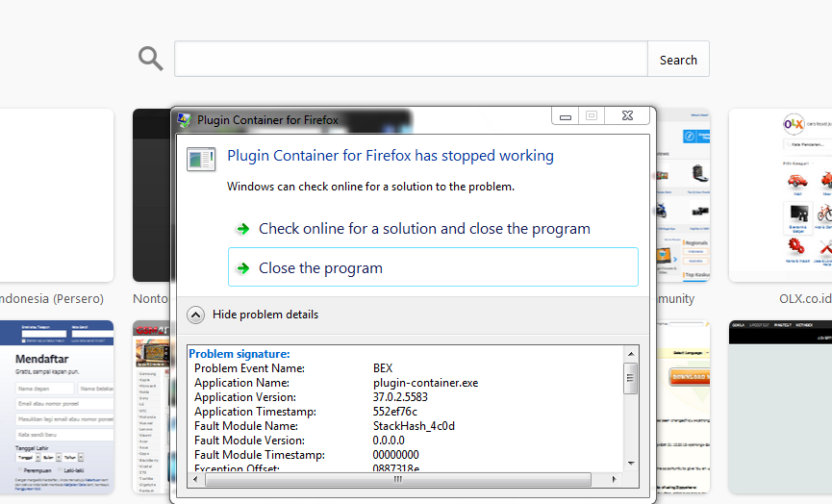Click the OLX.co.id tile caption
This screenshot has height=504, width=832.
click(x=805, y=299)
